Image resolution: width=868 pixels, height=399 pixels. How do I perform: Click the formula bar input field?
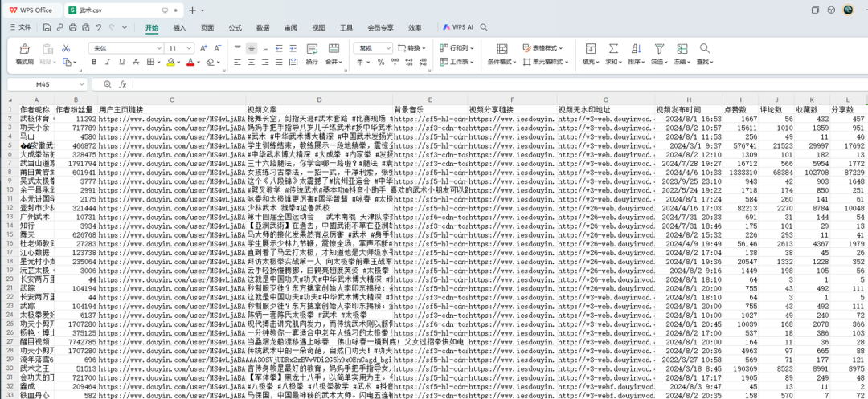498,84
